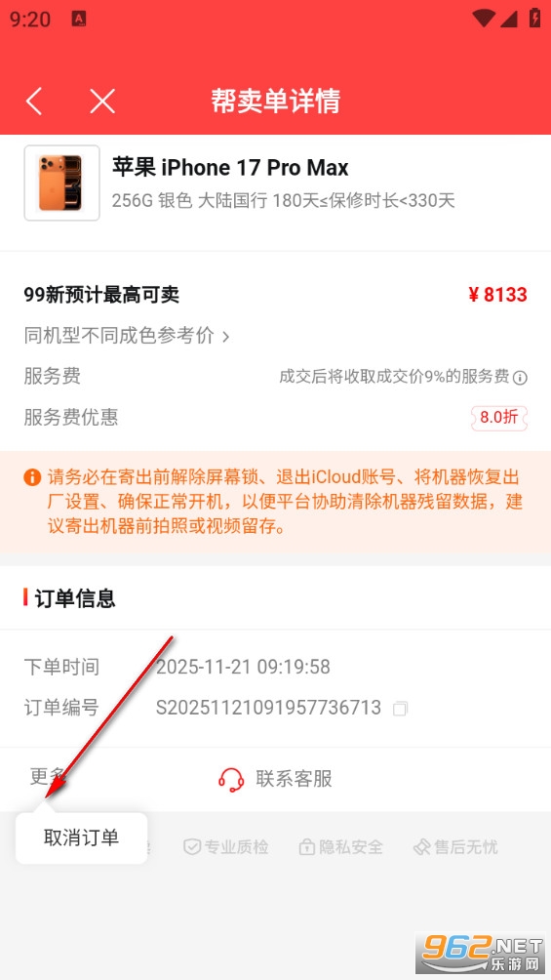551x980 pixels.
Task: Tap the 8.0折 discount badge
Action: coord(499,418)
